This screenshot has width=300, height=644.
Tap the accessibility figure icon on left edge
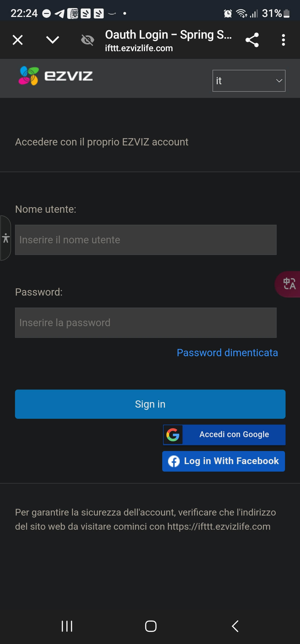(6, 238)
